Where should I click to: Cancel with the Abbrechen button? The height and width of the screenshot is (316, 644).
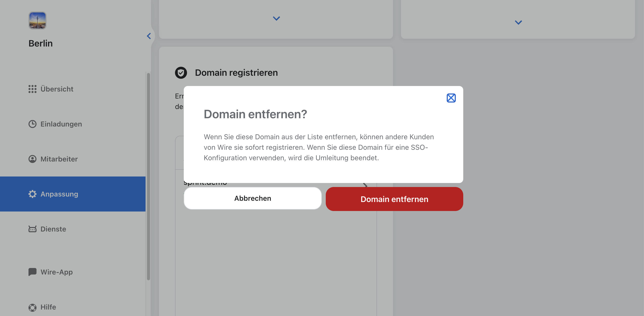[x=252, y=198]
